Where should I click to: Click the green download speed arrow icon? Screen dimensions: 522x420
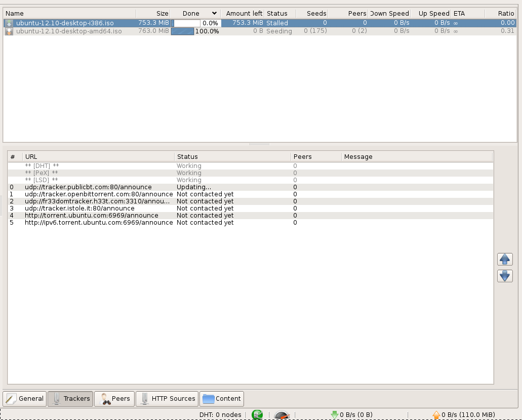(334, 414)
